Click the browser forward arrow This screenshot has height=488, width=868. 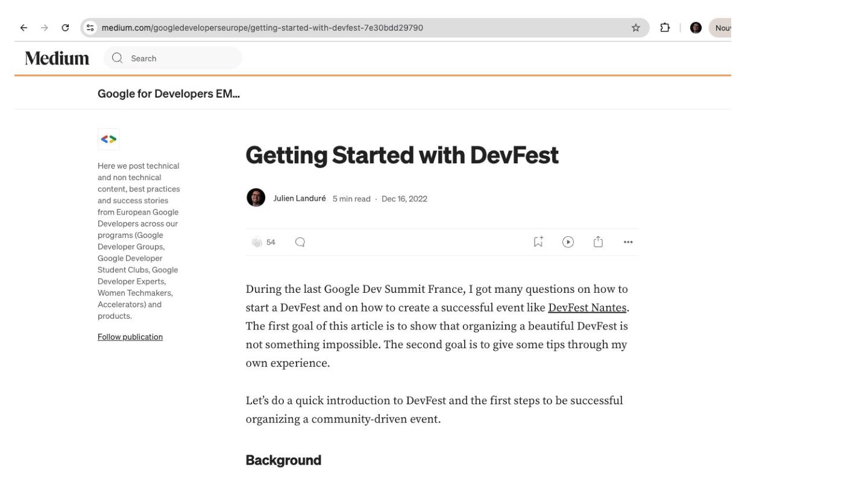click(x=44, y=28)
